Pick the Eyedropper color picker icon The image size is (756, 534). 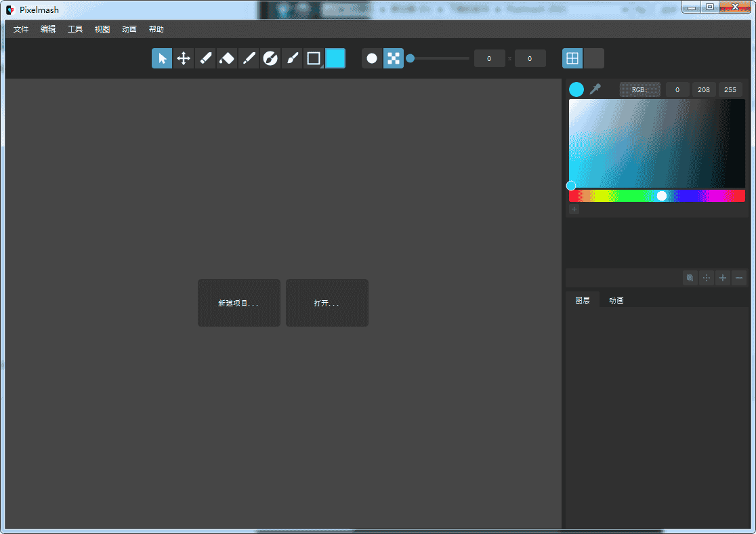point(595,89)
